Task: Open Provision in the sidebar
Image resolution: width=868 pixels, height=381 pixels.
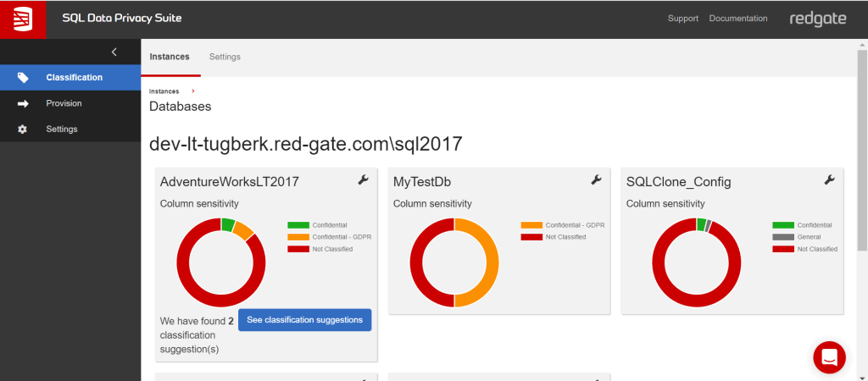Action: (70, 103)
